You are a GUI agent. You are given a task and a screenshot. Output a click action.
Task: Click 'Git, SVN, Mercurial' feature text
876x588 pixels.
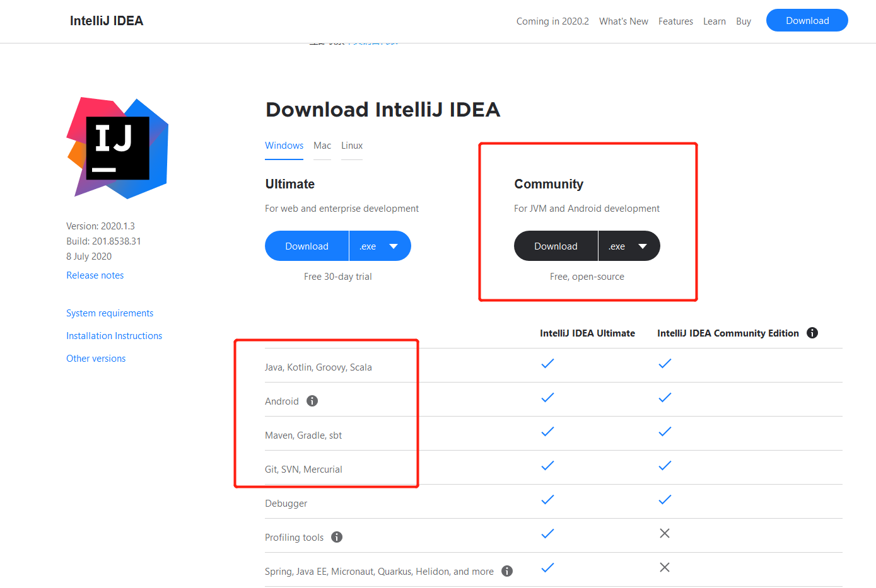click(x=303, y=470)
